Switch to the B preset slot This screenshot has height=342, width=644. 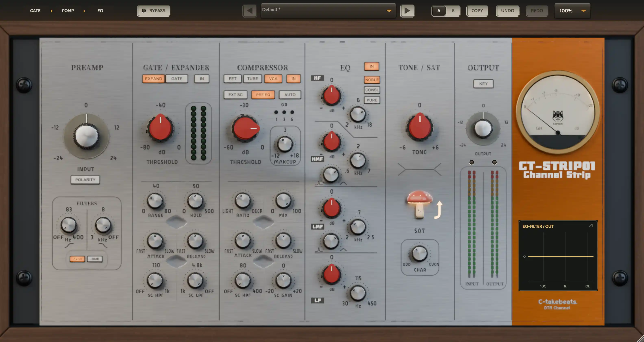[x=453, y=11]
